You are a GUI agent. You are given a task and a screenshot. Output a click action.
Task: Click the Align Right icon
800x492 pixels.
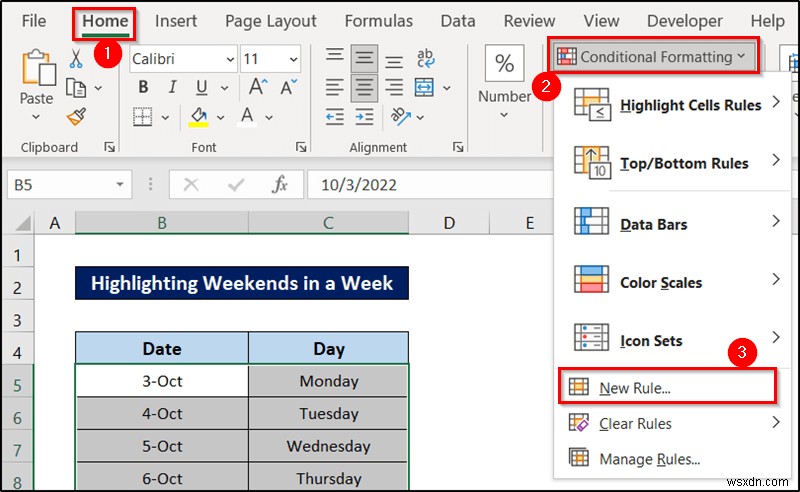click(394, 87)
